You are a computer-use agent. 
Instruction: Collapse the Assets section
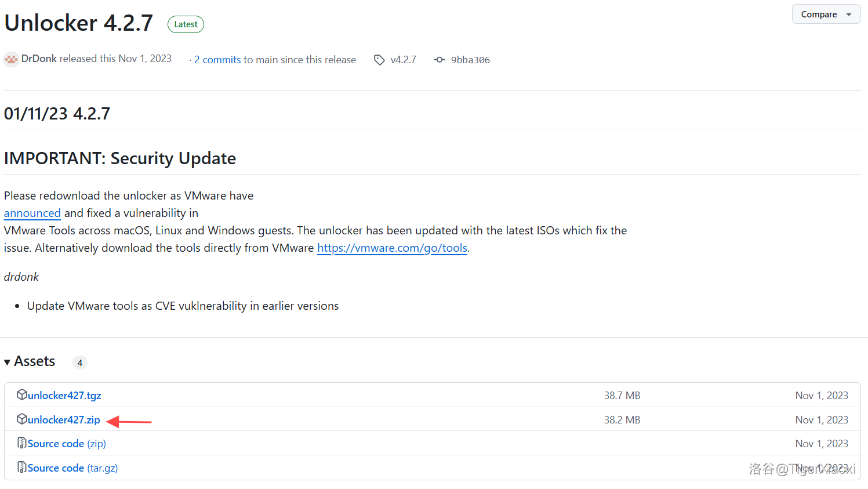pos(8,362)
